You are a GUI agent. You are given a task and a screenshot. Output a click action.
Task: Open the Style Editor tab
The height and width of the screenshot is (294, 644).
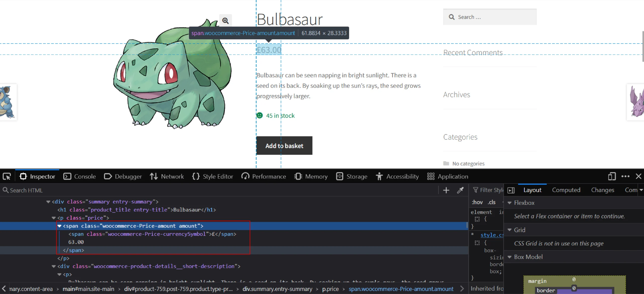click(x=213, y=176)
